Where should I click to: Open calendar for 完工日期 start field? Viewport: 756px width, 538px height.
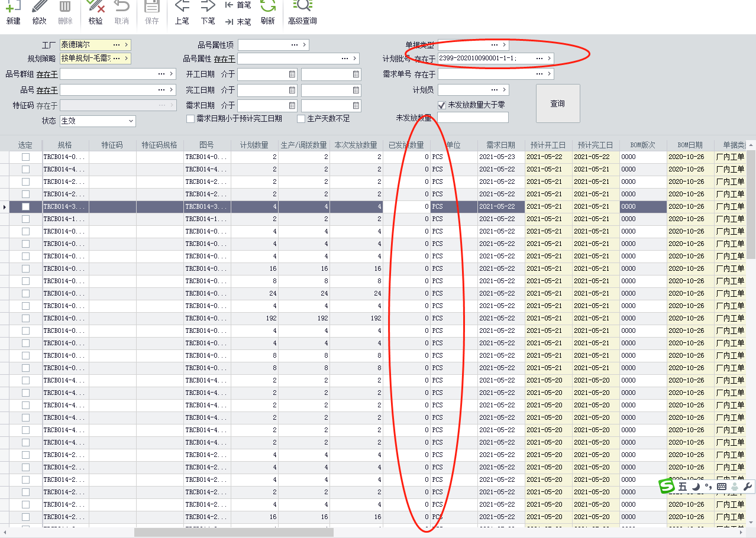coord(292,90)
